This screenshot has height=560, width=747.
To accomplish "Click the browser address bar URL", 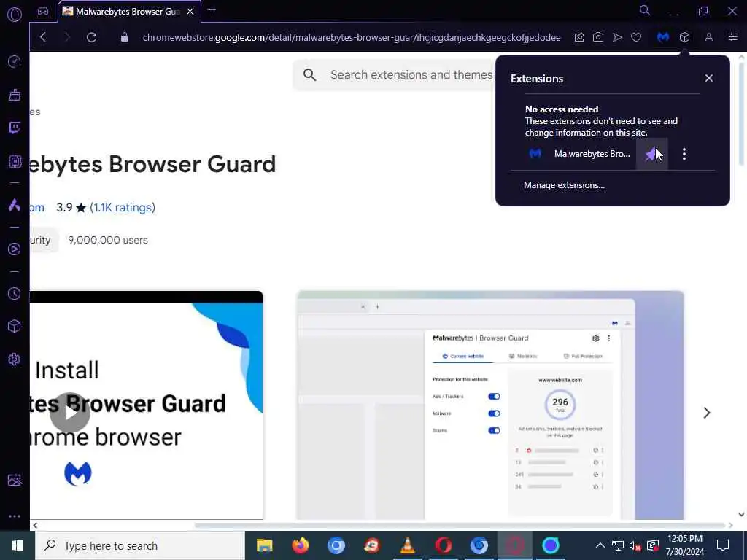I will (x=352, y=37).
